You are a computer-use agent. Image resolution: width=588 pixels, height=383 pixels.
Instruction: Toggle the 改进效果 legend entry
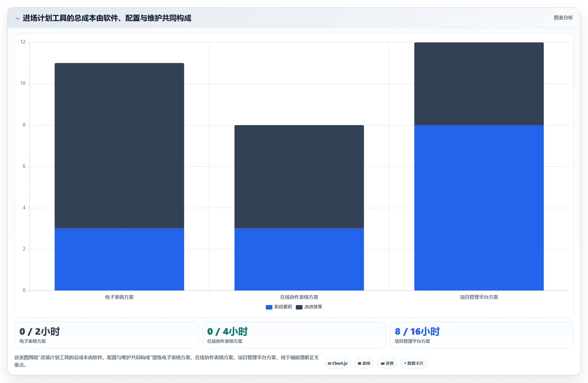click(x=309, y=307)
